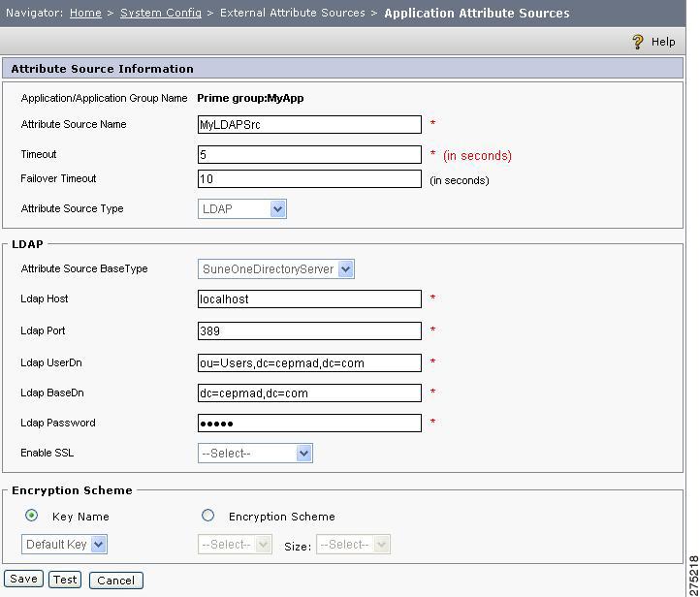Click the Ldap Password field
700x597 pixels.
point(309,423)
